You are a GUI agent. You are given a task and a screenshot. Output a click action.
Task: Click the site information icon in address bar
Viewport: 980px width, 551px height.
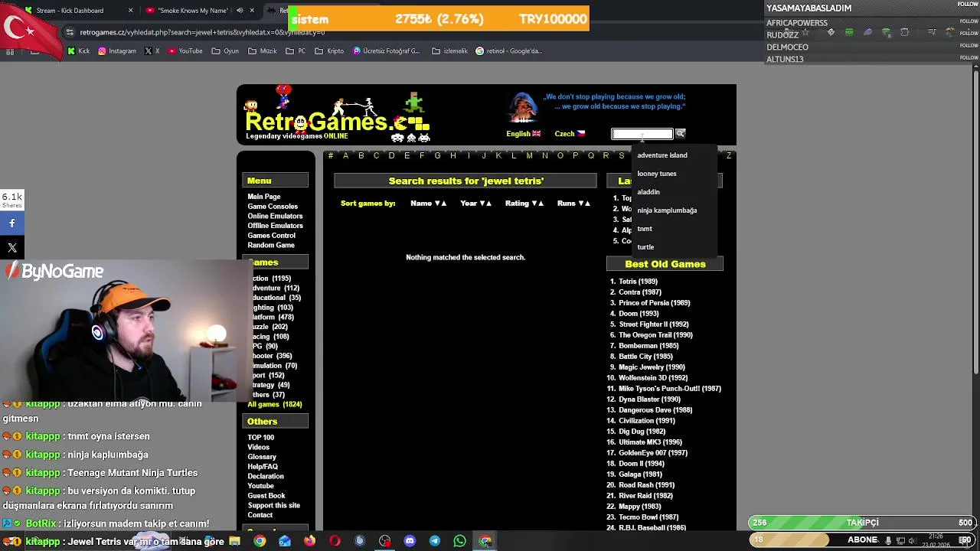[70, 32]
